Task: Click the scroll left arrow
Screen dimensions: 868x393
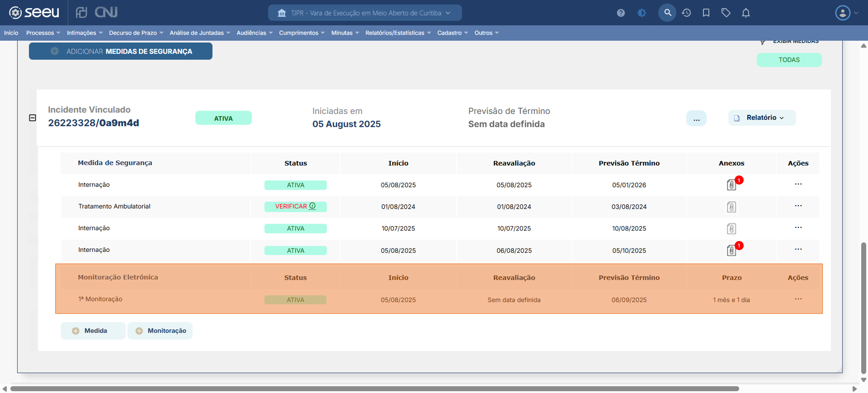Action: (5, 389)
